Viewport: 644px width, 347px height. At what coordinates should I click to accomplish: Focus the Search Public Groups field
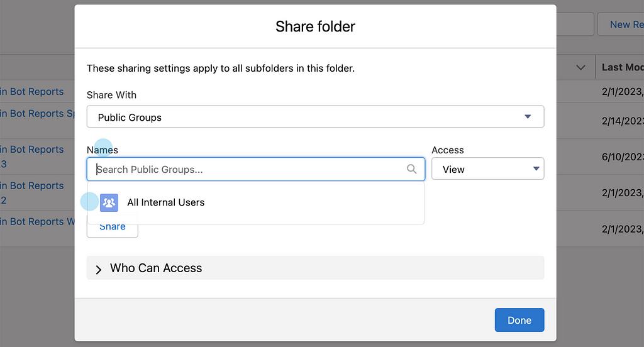point(248,169)
